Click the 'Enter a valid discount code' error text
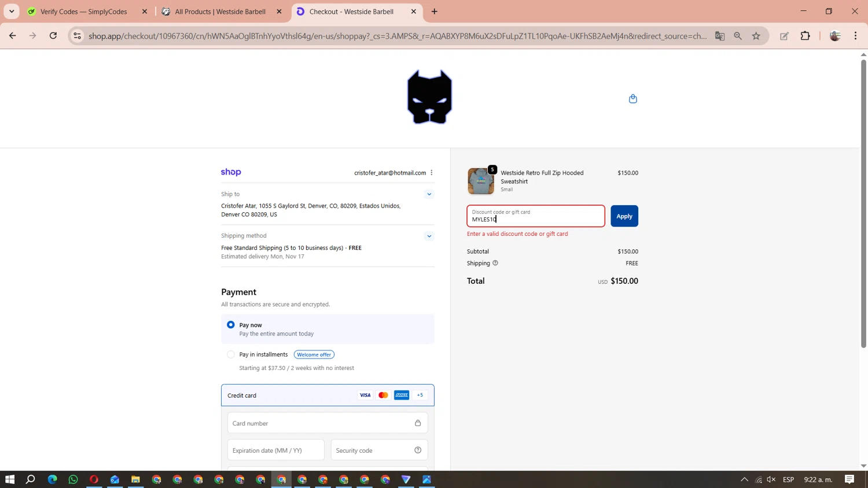This screenshot has width=868, height=488. point(517,234)
